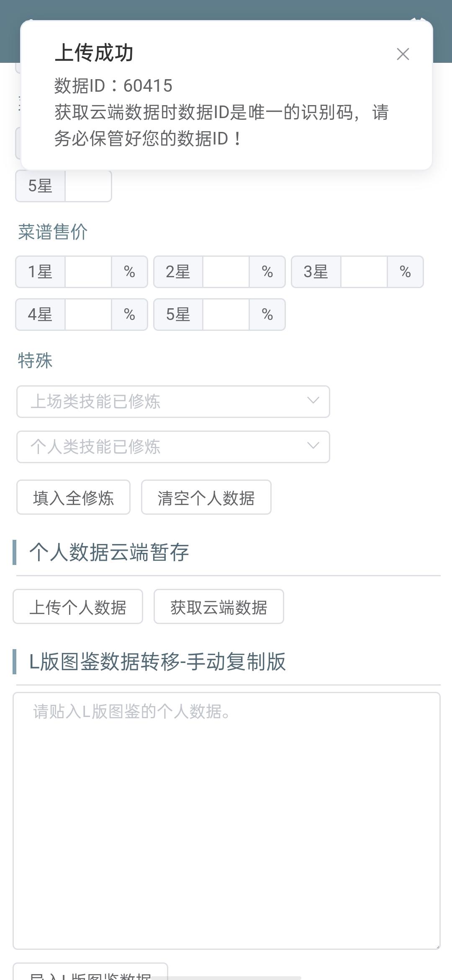Click the L版图鉴 personal data textarea
452x980 pixels.
226,821
